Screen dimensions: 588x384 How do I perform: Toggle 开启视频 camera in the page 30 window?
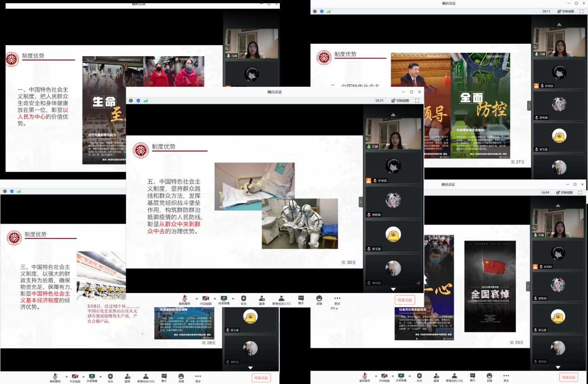click(x=206, y=300)
